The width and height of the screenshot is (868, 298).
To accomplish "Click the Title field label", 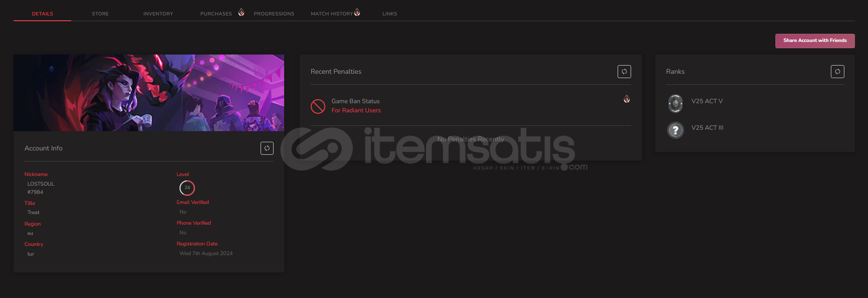I will click(30, 203).
